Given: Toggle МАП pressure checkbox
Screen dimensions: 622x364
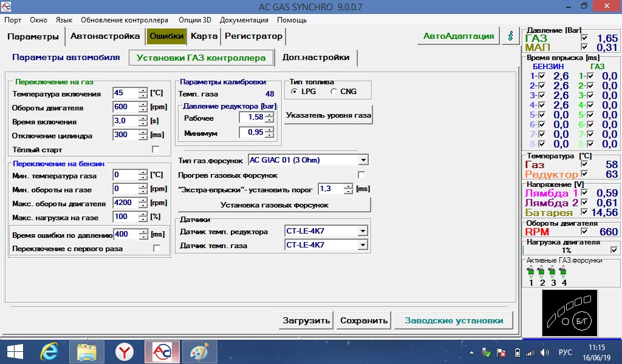Looking at the screenshot, I should (584, 47).
